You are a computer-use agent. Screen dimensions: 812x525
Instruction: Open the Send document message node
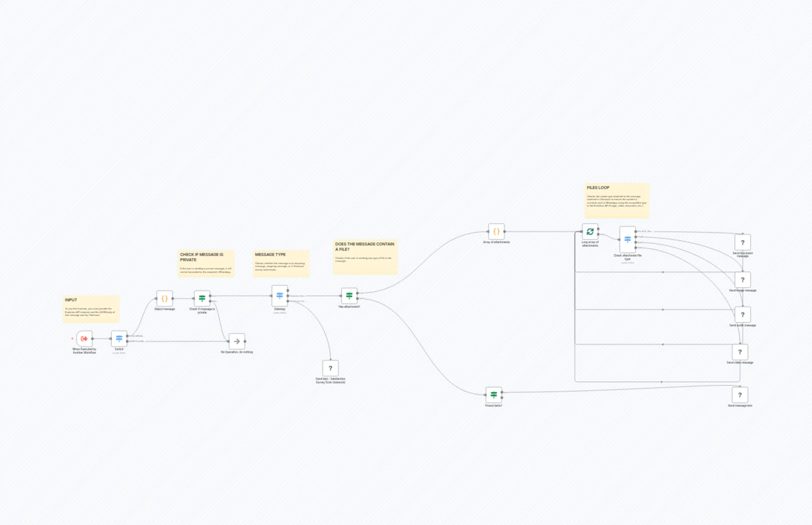[x=743, y=242]
